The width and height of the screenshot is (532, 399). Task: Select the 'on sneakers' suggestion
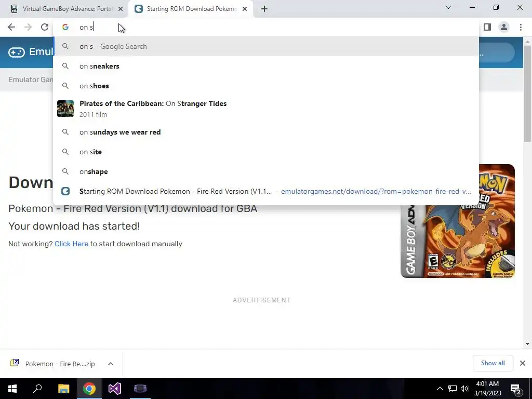pos(266,66)
